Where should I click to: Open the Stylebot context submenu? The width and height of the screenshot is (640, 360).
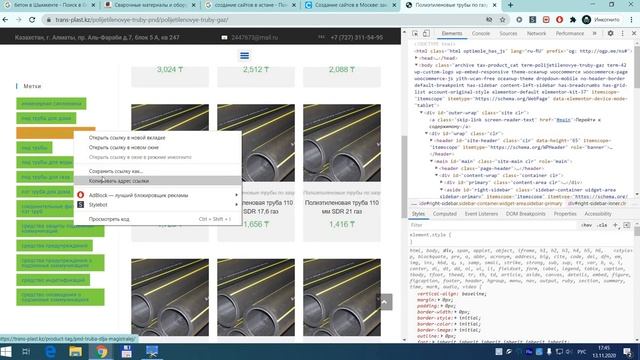coord(158,205)
